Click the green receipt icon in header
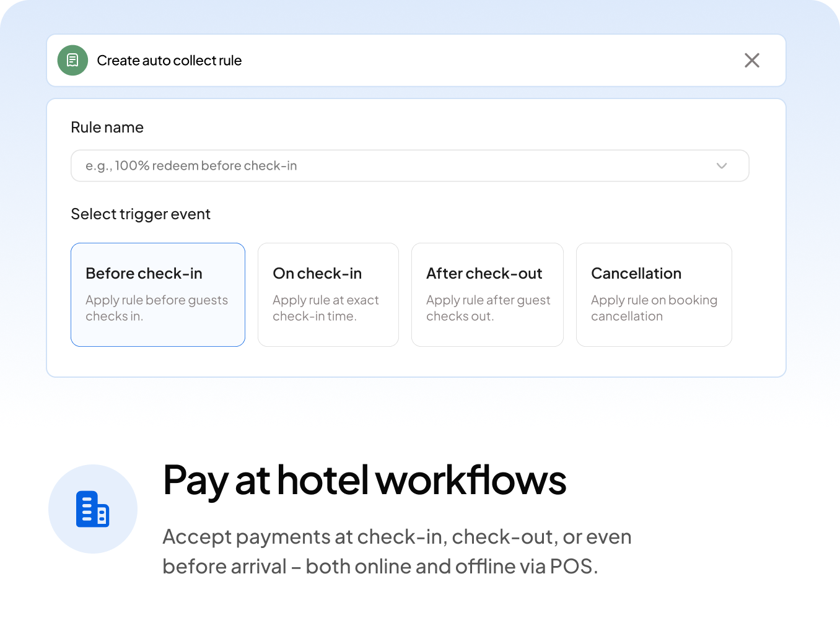The height and width of the screenshot is (644, 840). click(72, 61)
